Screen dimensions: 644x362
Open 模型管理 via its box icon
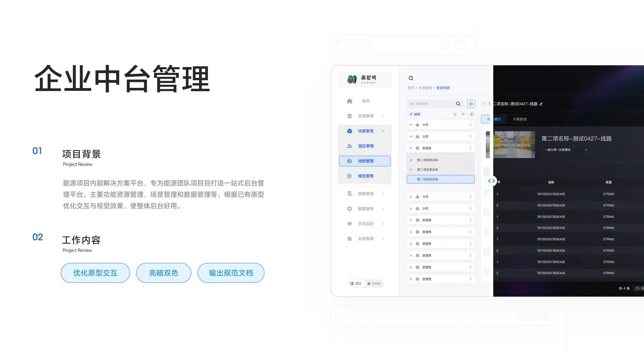point(350,176)
